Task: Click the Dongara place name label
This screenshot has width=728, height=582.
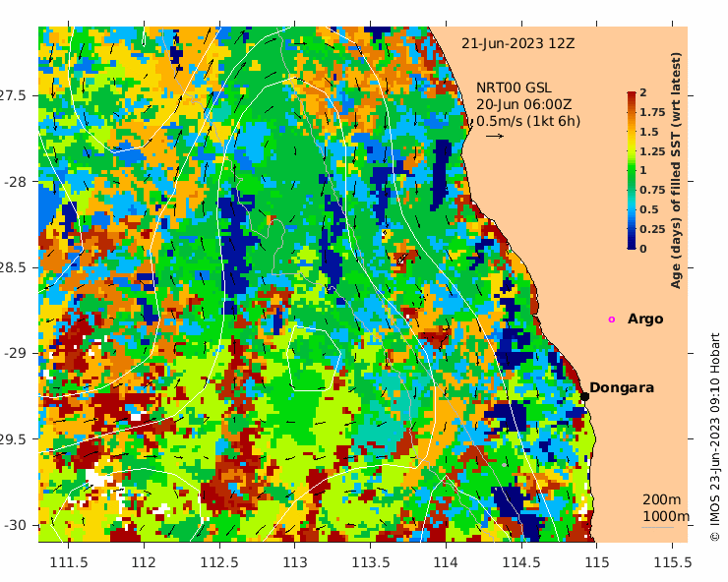Action: (x=622, y=387)
